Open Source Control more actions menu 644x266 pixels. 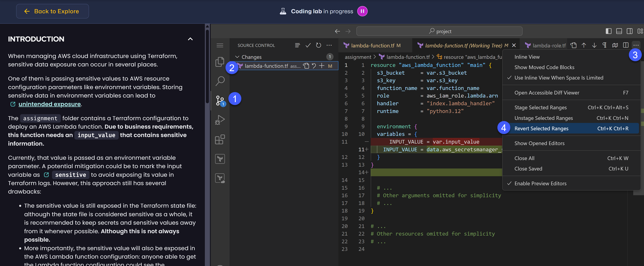[x=329, y=45]
